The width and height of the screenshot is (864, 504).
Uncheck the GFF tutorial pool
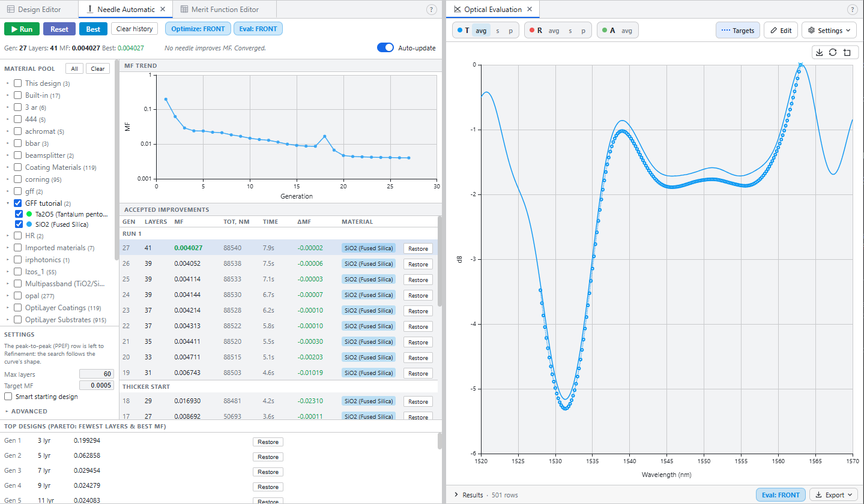point(18,203)
